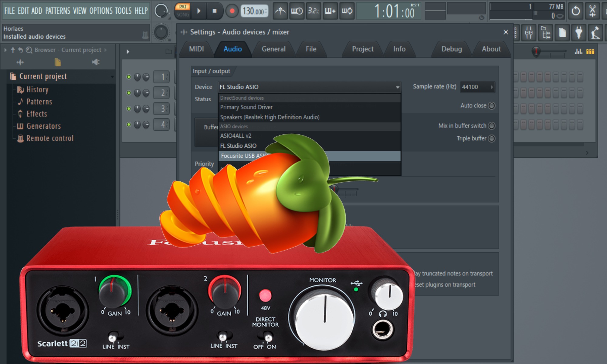The width and height of the screenshot is (607, 364).
Task: Toggle the Triple buffer option
Action: pos(492,138)
